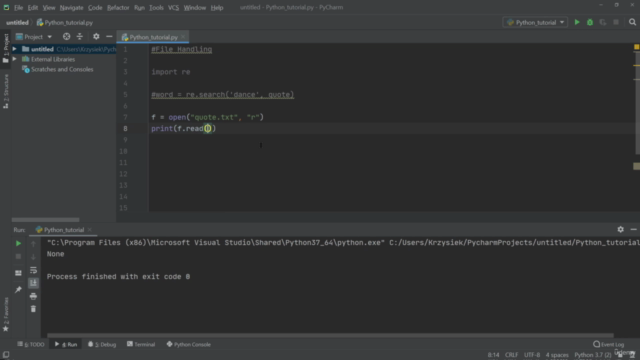Expand External Libraries node
Image resolution: width=640 pixels, height=360 pixels.
(15, 59)
